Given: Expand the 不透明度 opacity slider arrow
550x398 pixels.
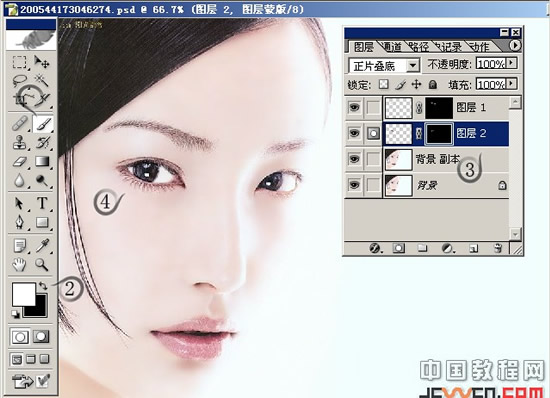Looking at the screenshot, I should [x=512, y=63].
